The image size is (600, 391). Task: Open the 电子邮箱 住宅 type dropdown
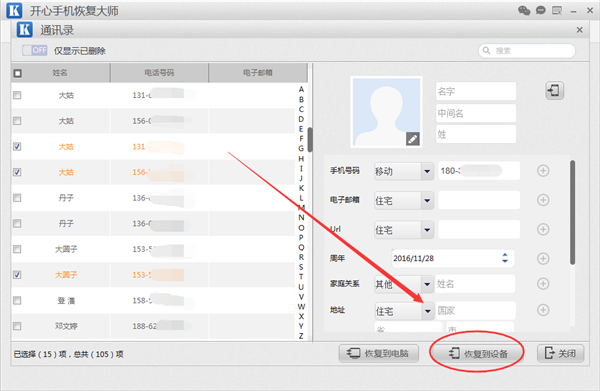(x=404, y=200)
